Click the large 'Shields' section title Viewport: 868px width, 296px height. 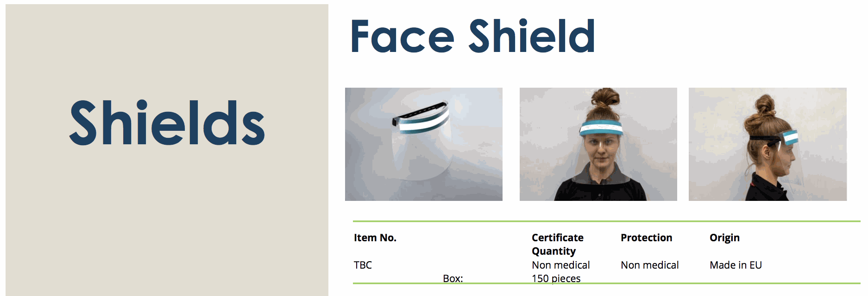pyautogui.click(x=167, y=123)
